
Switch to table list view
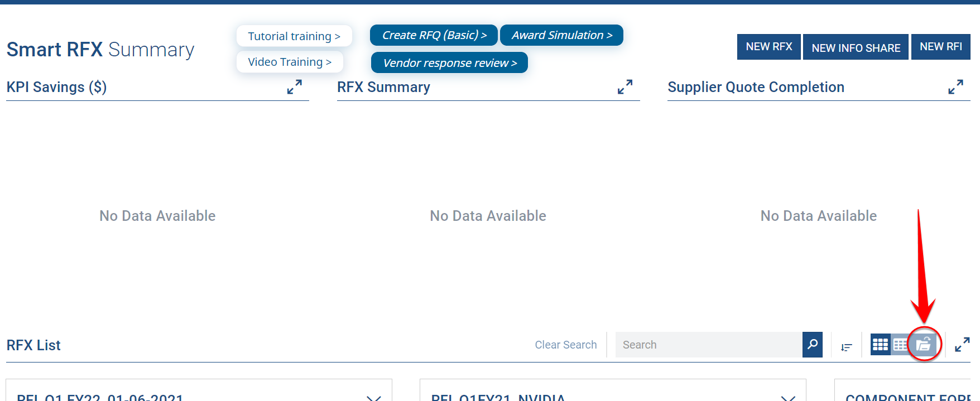click(x=900, y=345)
